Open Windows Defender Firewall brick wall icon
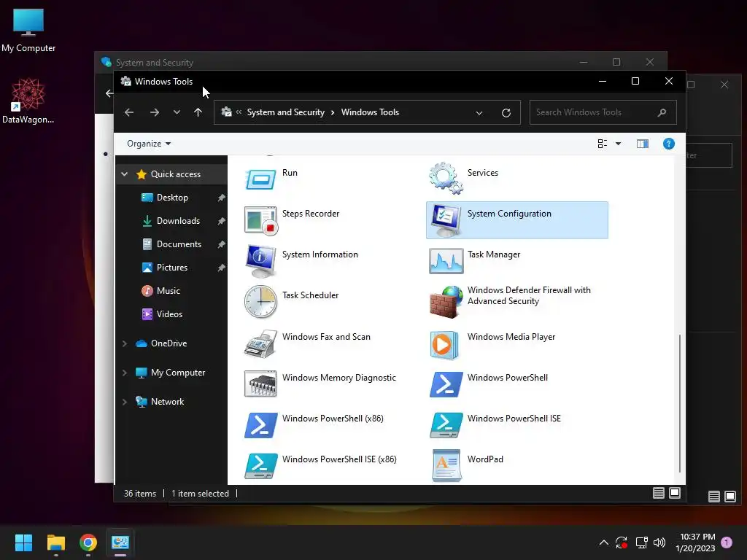 pos(446,302)
